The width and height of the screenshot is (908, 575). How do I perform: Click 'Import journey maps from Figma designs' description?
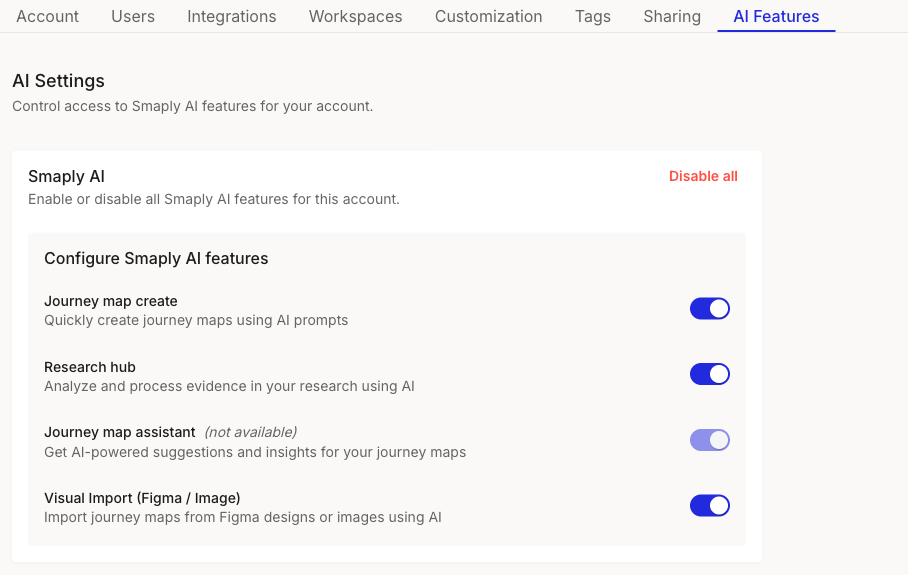(243, 517)
